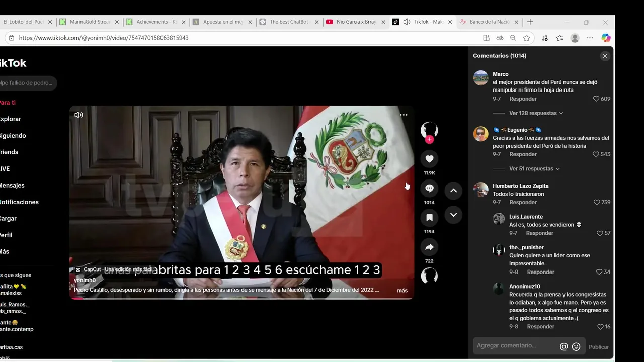Open sound disc avatar below share
This screenshot has width=644, height=362.
coord(429,276)
